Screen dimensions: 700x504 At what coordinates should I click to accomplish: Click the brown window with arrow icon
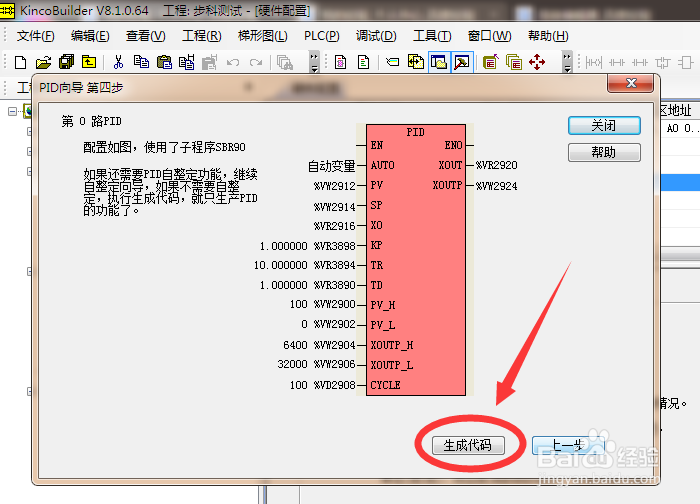pyautogui.click(x=491, y=62)
